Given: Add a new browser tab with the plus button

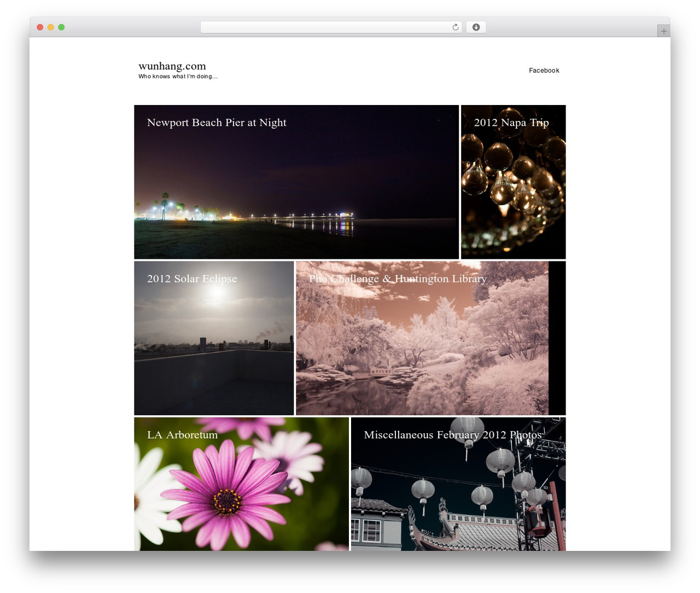Looking at the screenshot, I should [x=663, y=31].
